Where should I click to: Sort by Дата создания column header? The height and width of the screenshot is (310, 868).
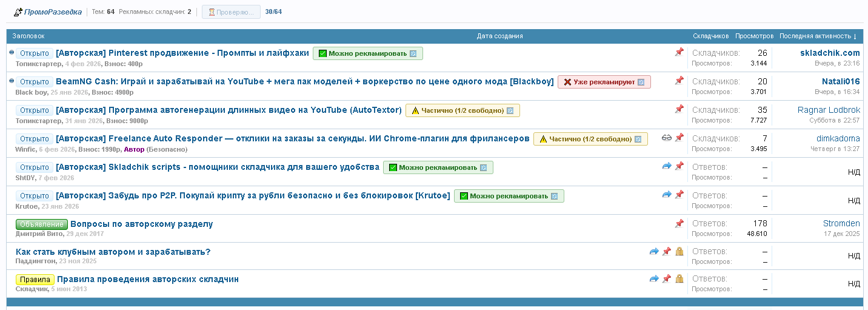click(x=499, y=36)
